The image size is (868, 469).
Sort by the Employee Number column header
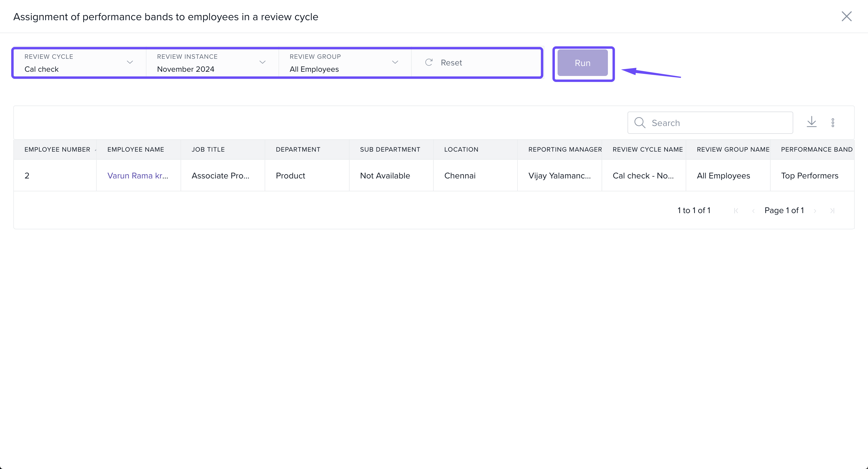(x=57, y=149)
